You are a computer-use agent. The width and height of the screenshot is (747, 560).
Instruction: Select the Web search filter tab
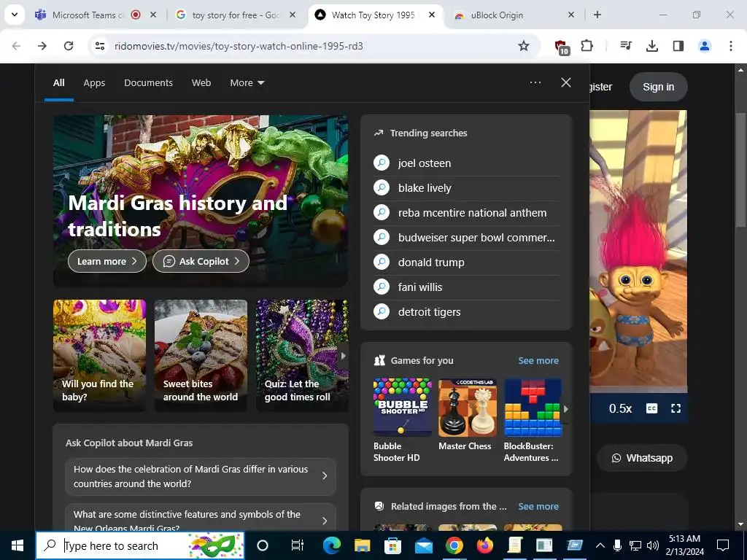pos(201,83)
